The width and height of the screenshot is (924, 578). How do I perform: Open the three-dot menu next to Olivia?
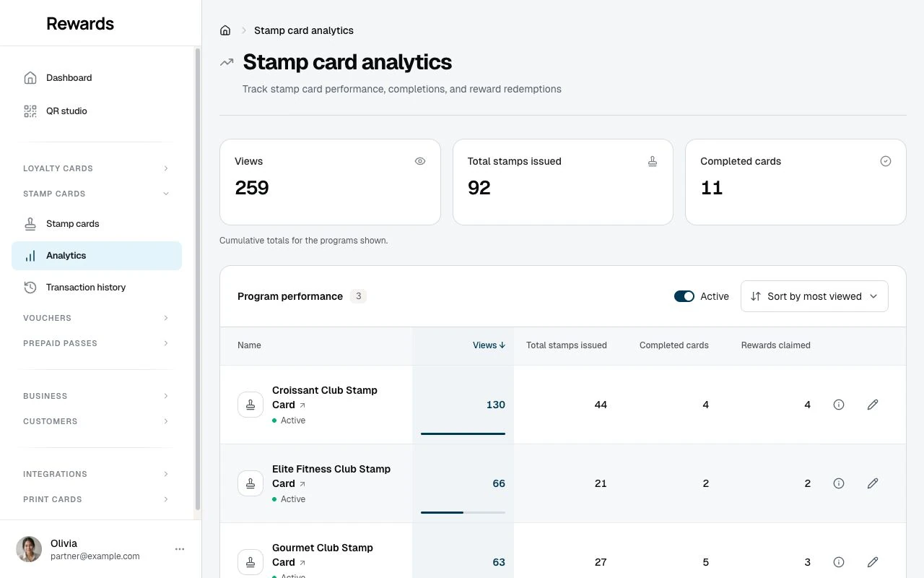point(180,549)
